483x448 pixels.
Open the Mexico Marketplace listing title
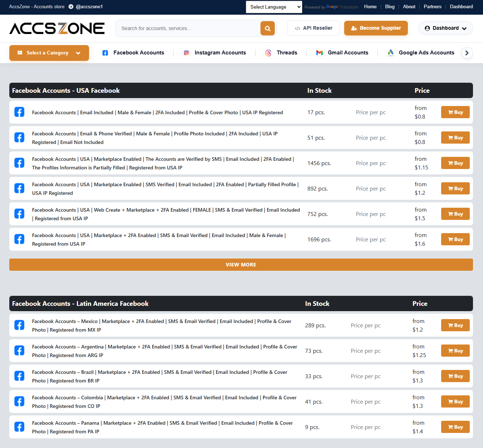tap(162, 326)
